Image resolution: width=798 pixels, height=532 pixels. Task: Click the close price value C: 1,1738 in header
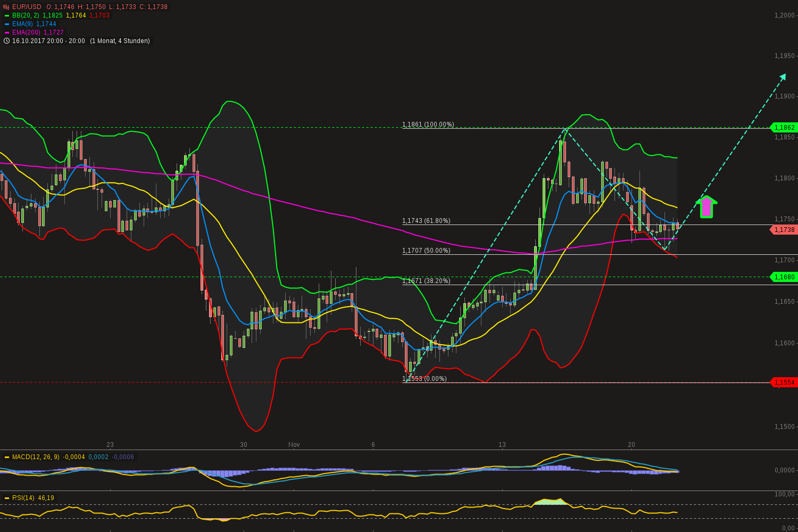[x=153, y=7]
